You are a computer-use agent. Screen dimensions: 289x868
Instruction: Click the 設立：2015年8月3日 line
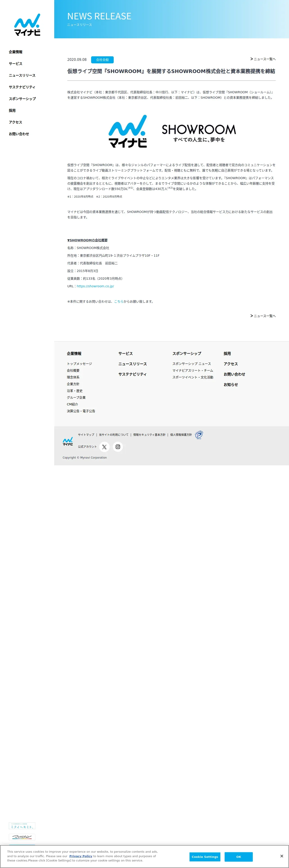(x=83, y=271)
